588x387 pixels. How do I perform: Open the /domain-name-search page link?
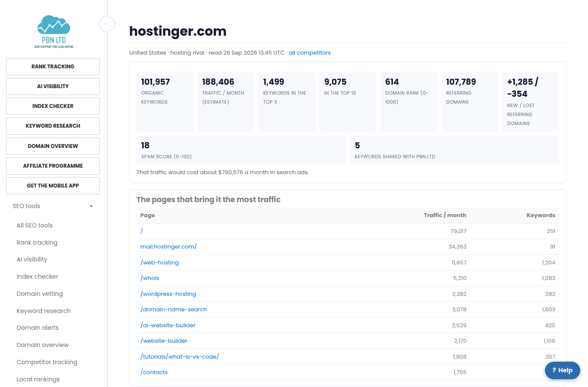point(173,310)
